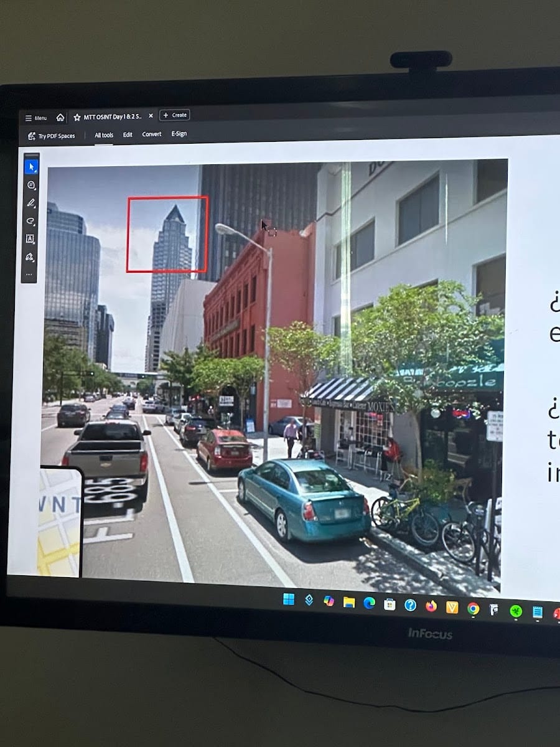Switch to the MTT OSINT Day 1 & 2 tab

tap(112, 116)
